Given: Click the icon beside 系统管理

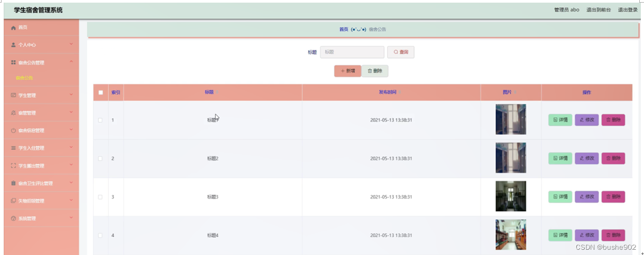Looking at the screenshot, I should 14,218.
